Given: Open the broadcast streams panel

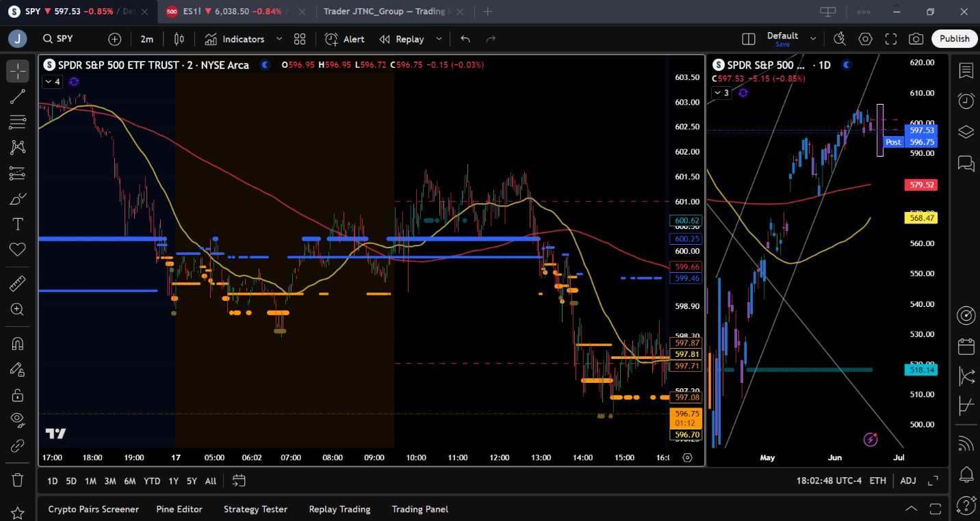Looking at the screenshot, I should click(x=966, y=444).
